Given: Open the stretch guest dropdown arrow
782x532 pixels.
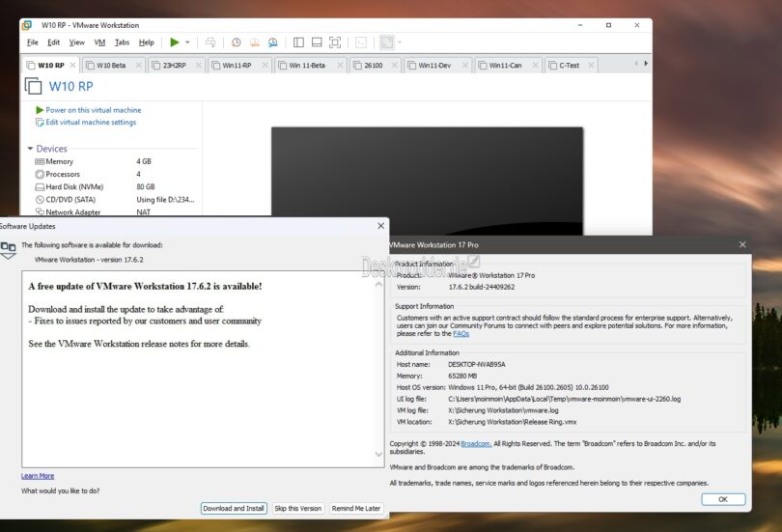Looking at the screenshot, I should [x=400, y=42].
